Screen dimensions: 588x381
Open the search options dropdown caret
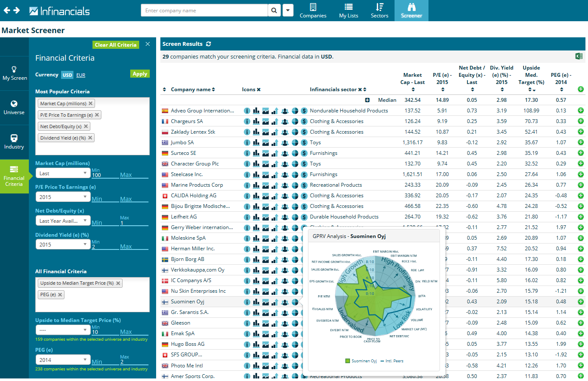(x=288, y=10)
